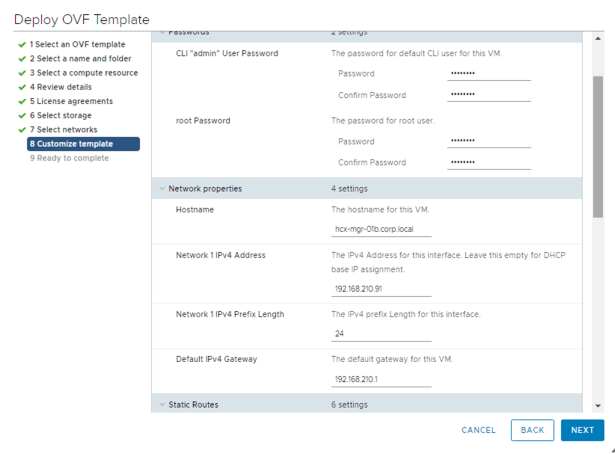Image resolution: width=615 pixels, height=454 pixels.
Task: Open step 3 Select a compute resource
Action: coord(85,73)
